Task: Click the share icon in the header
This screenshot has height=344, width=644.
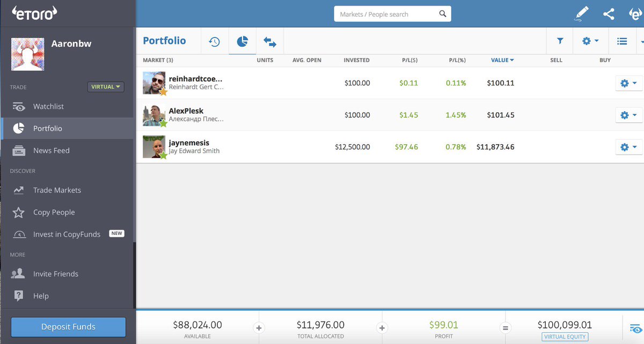Action: pos(609,14)
